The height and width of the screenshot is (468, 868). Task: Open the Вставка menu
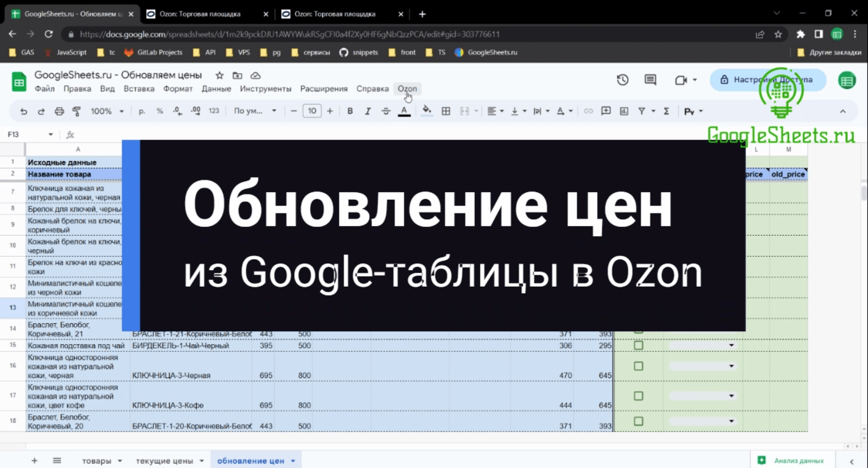(139, 88)
